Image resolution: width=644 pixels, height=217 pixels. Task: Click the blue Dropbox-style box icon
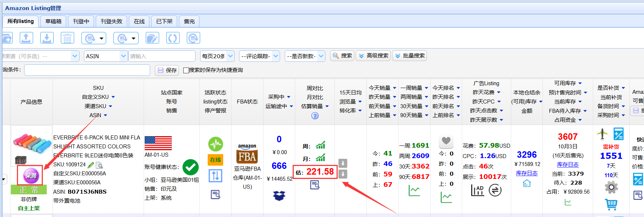279,195
